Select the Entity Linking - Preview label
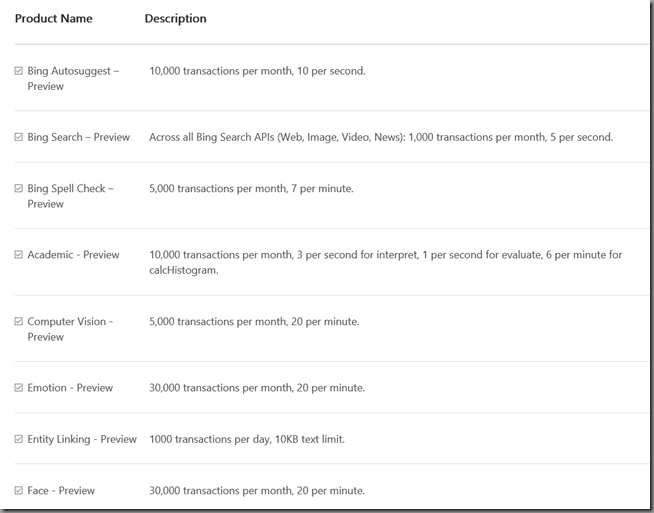 click(82, 439)
